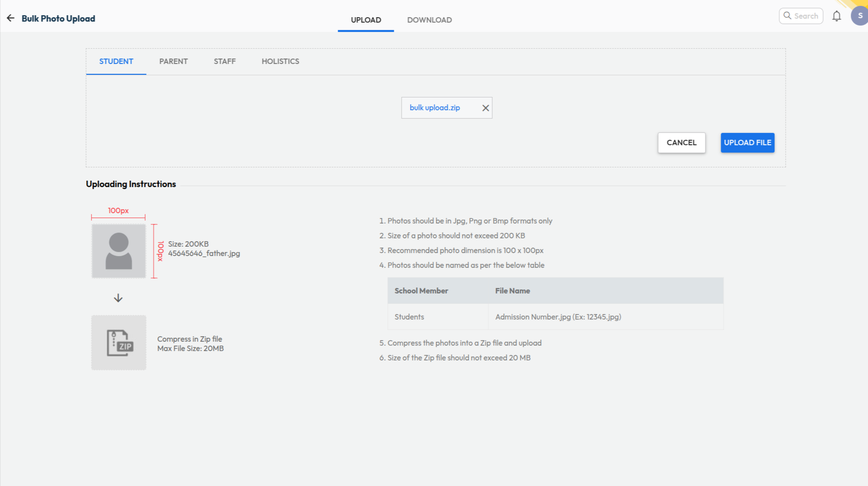Click the File Name column header
868x486 pixels.
click(x=513, y=291)
